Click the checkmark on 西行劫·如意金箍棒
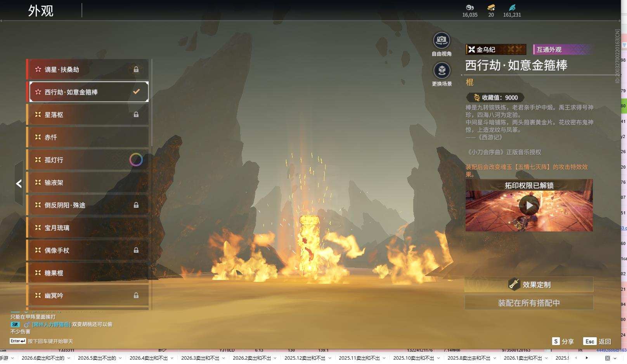Viewport: 627px width, 364px height. coord(136,92)
